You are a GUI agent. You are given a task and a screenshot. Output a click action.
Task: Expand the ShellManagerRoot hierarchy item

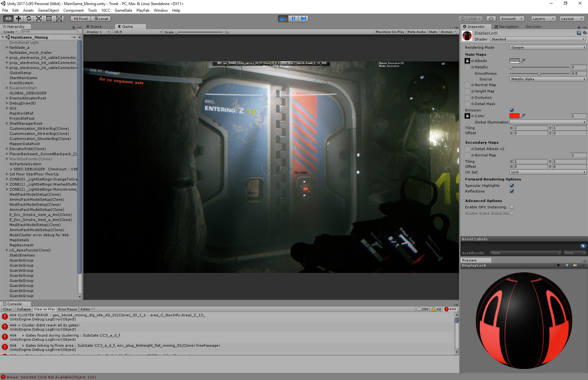click(x=7, y=123)
